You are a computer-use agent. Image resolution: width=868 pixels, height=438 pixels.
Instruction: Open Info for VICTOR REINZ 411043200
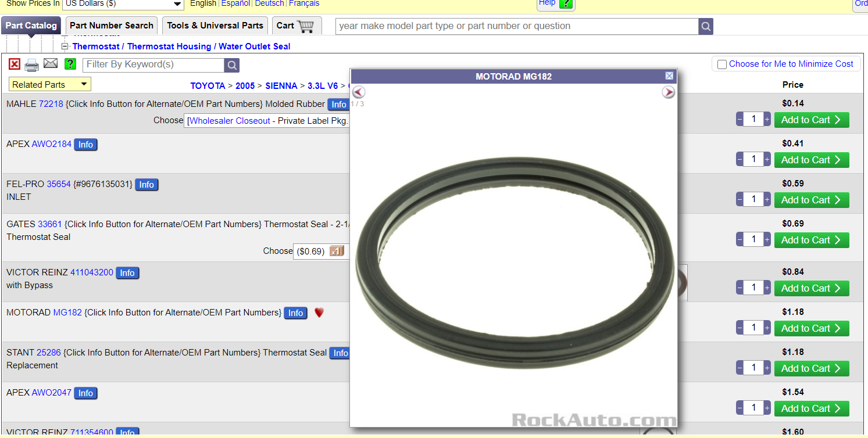(127, 273)
